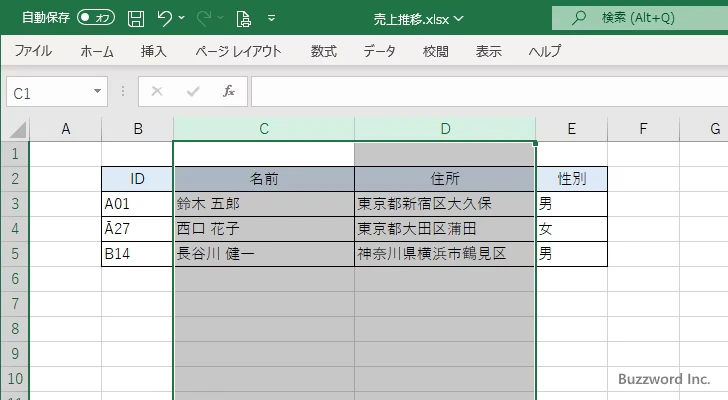The width and height of the screenshot is (728, 400).
Task: Click cell containing Ā27
Action: coord(137,229)
